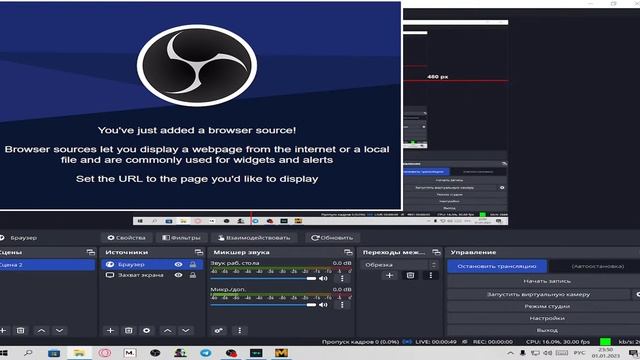Add a scene transition with plus icon
Image resolution: width=640 pixels, height=360 pixels.
click(389, 275)
